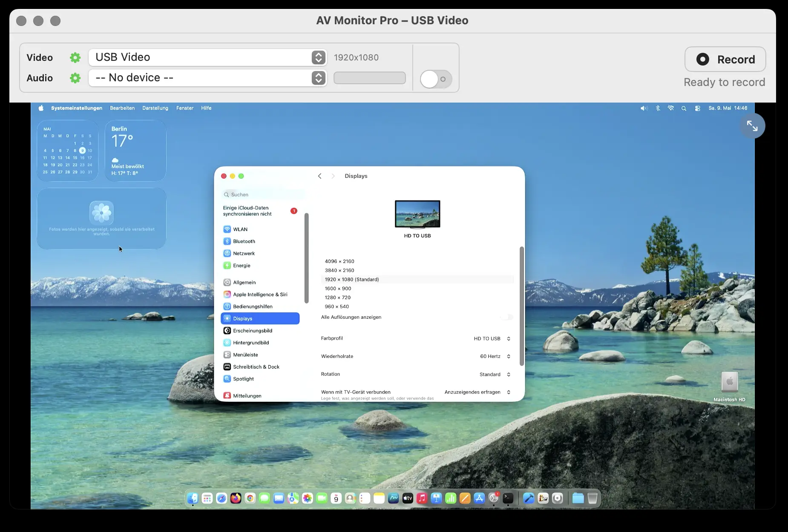Choose the 1280 × 720 resolution

pyautogui.click(x=417, y=297)
